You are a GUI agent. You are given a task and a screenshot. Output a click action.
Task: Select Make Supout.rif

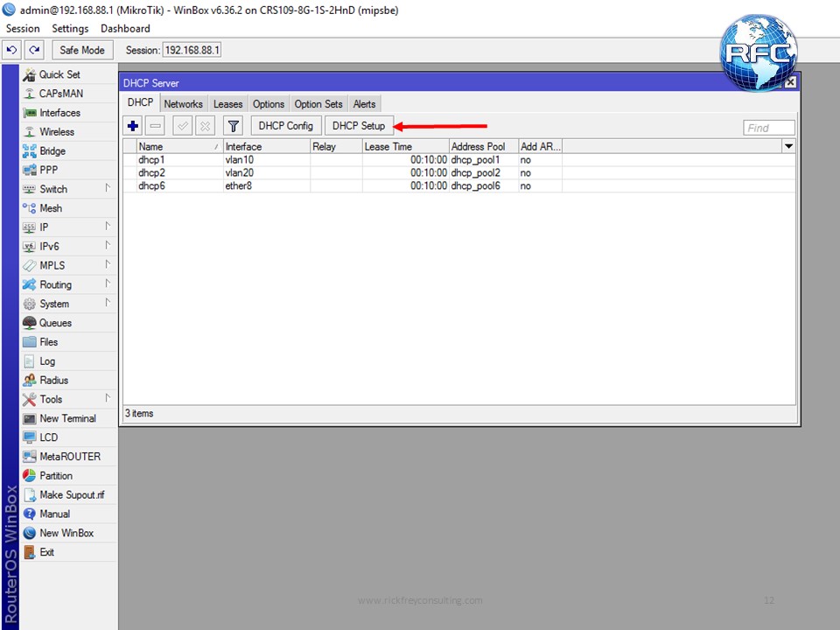[68, 494]
